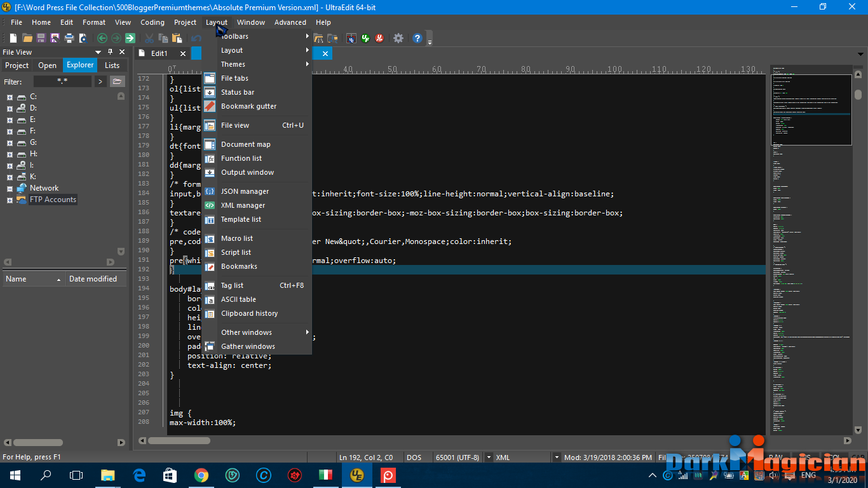Show the Script list
Viewport: 868px width, 488px height.
pyautogui.click(x=257, y=252)
